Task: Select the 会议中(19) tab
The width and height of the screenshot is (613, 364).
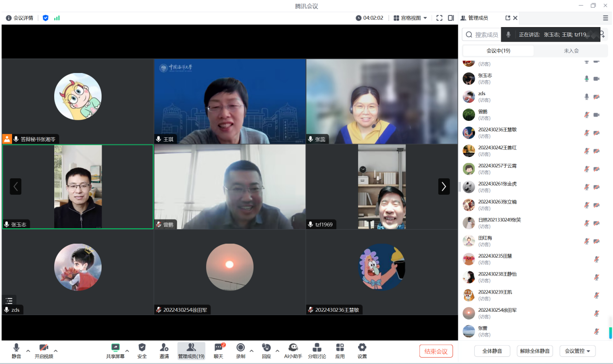Action: click(498, 51)
